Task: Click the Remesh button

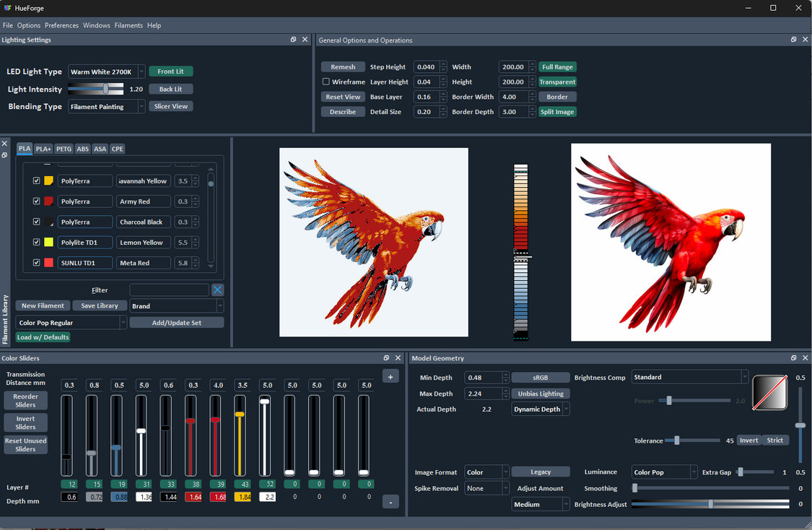Action: [x=342, y=66]
